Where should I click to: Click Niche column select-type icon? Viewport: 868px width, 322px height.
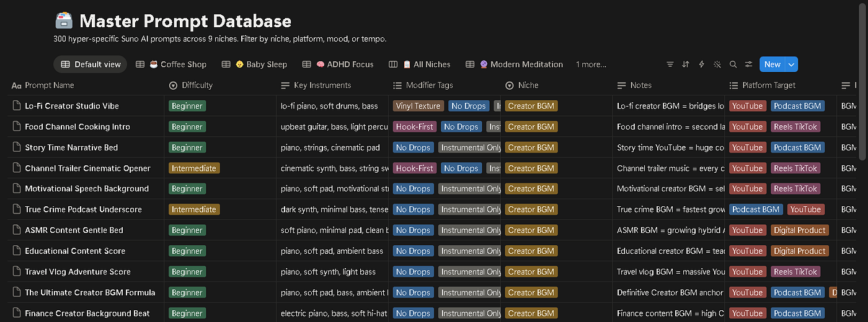510,85
